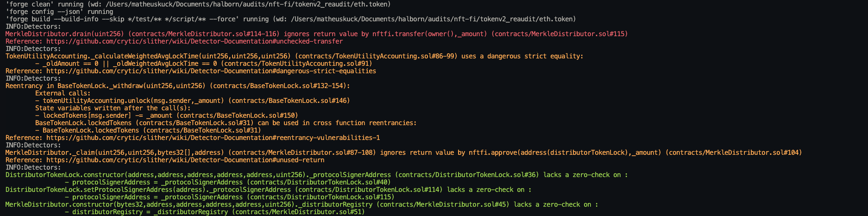Click contracts/BaseTokenLock.sol#146 reference
The height and width of the screenshot is (216, 868).
(x=289, y=101)
